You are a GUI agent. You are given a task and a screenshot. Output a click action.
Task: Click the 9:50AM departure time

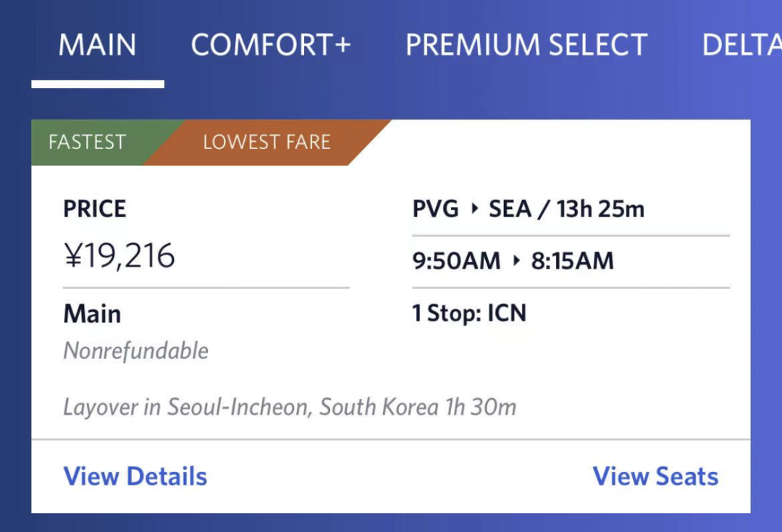[456, 261]
